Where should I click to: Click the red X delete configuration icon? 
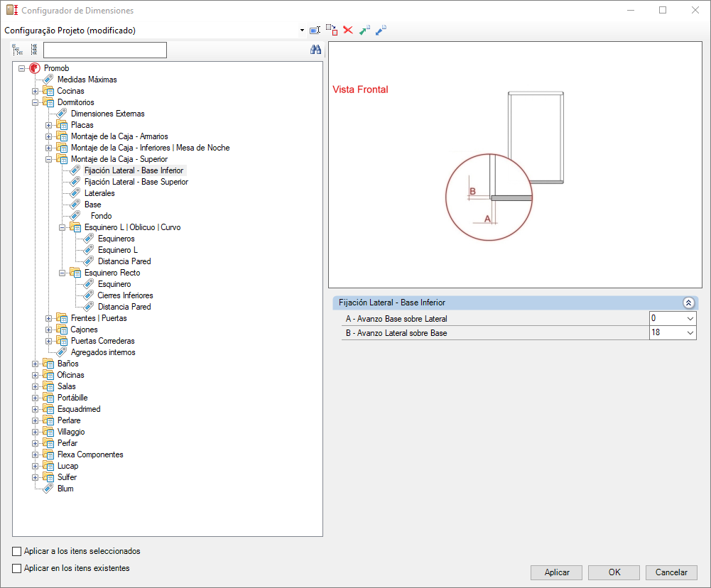(x=348, y=30)
